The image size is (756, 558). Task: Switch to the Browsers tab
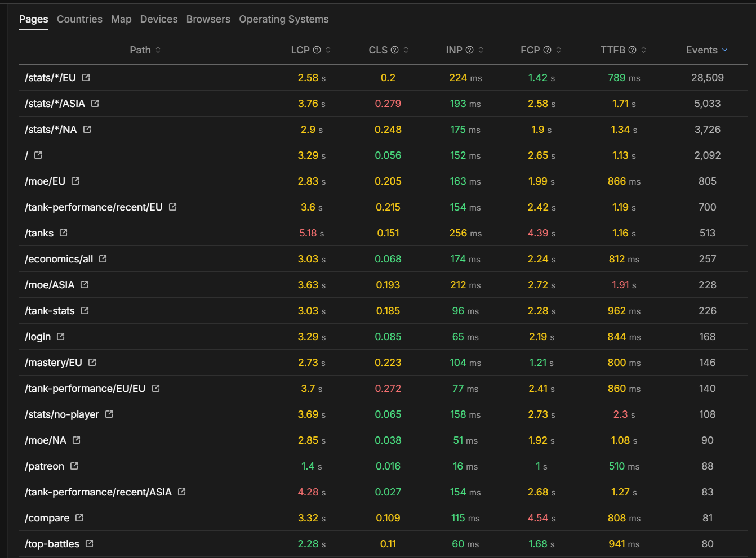[x=208, y=19]
